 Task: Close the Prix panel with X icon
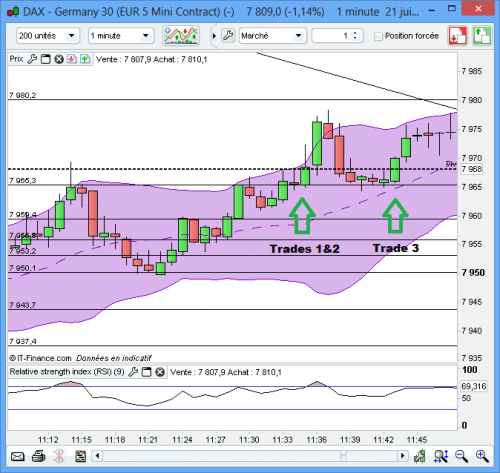coord(59,59)
